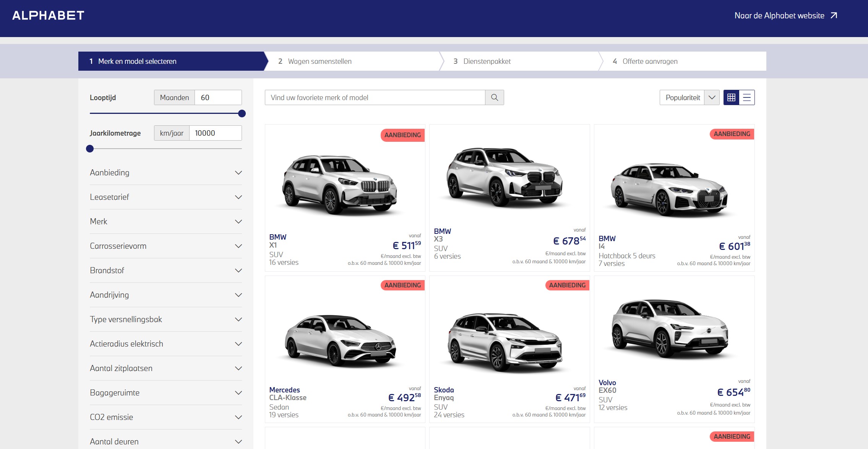The image size is (868, 449).
Task: Click the AANBIEDING badge on BMW X1
Action: pos(402,135)
